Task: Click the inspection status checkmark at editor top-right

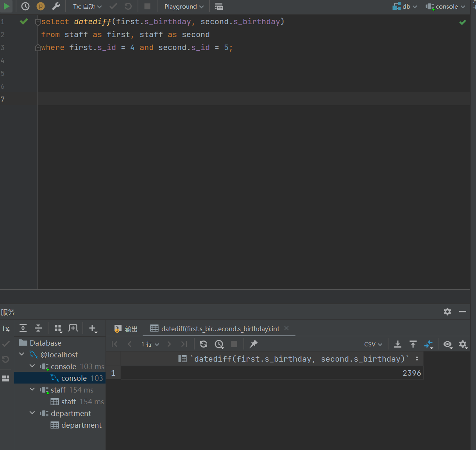Action: click(x=463, y=22)
